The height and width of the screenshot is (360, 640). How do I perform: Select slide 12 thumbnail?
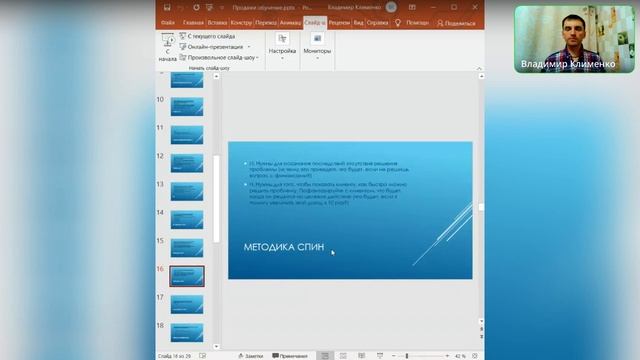click(x=187, y=163)
